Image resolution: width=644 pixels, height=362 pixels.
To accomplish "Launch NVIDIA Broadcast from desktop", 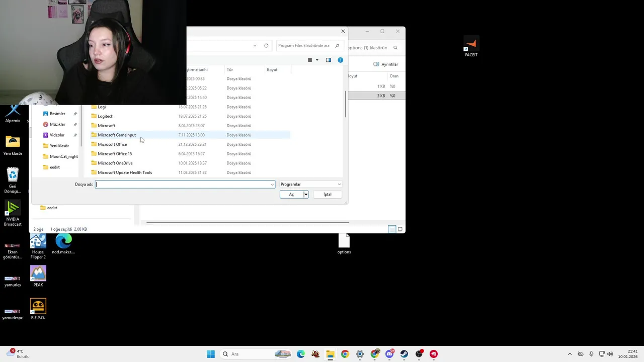I will [x=13, y=214].
